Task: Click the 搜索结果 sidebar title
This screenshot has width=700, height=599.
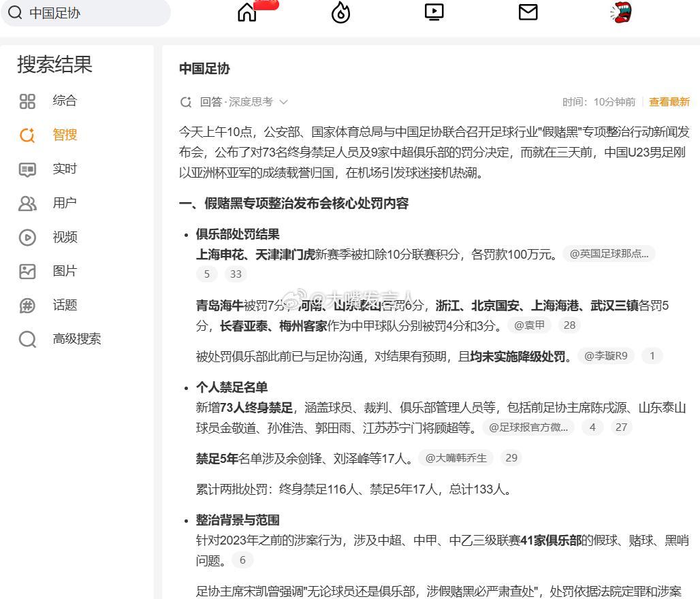Action: tap(54, 64)
